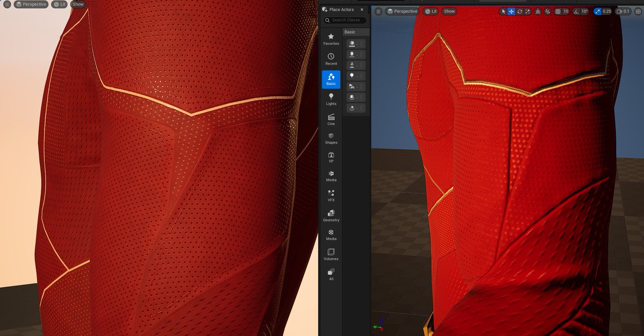Screen dimensions: 644x336
Task: Pick the Trigger Box item in Basic list
Action: coord(356,97)
